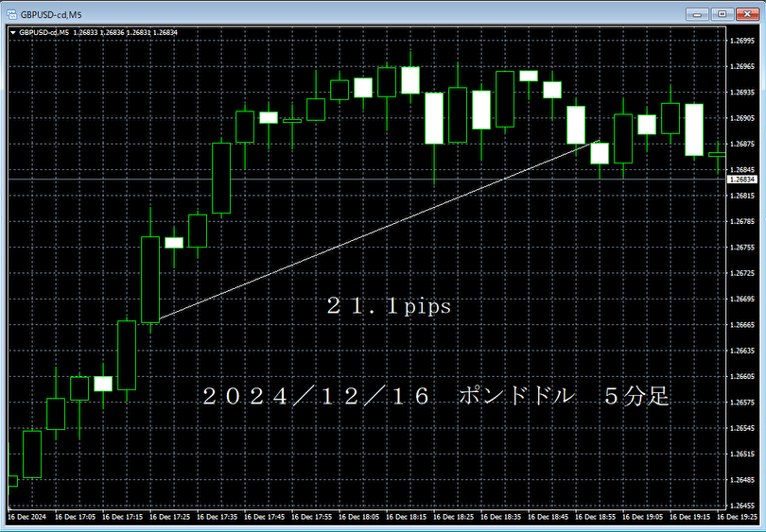Click the small doji candle at far right
Image resolution: width=766 pixels, height=532 pixels.
(x=718, y=155)
